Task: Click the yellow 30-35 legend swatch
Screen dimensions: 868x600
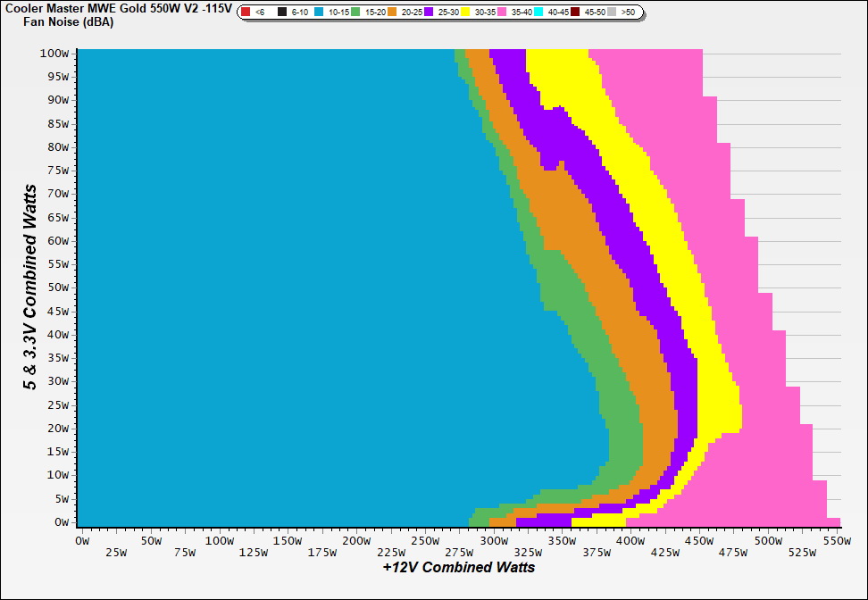Action: point(465,12)
